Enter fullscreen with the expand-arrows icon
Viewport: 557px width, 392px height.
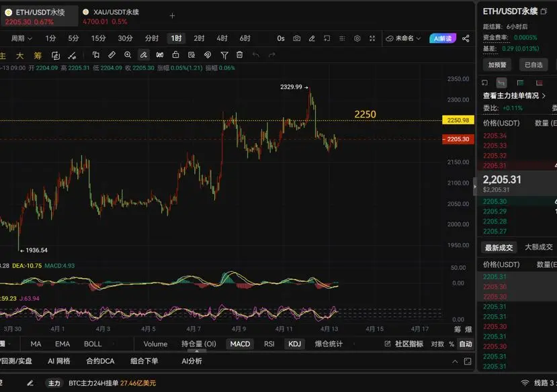pos(372,38)
